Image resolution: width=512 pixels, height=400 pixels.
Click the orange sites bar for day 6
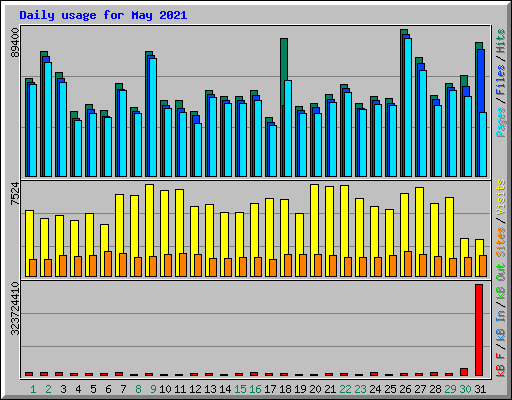(108, 264)
